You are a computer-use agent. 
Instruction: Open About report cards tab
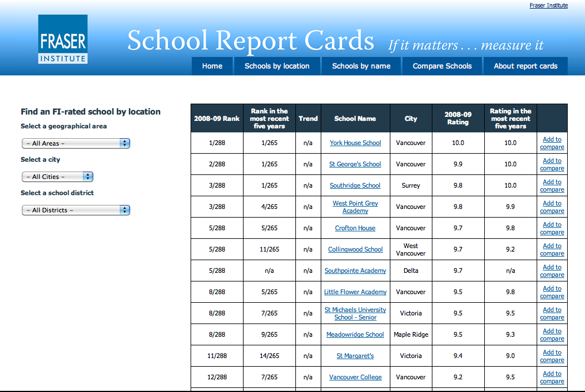(x=525, y=66)
